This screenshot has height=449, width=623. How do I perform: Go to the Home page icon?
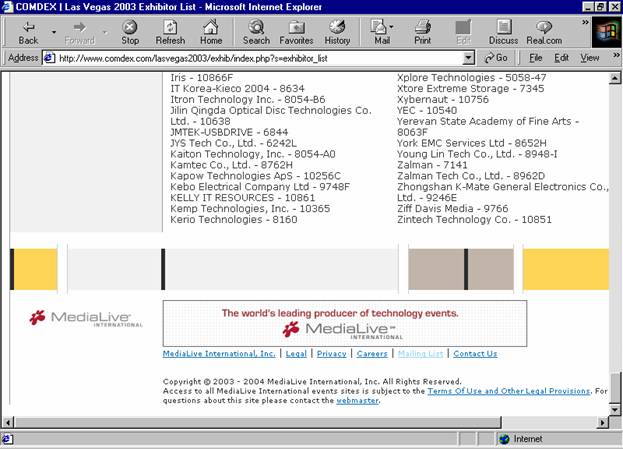click(211, 32)
